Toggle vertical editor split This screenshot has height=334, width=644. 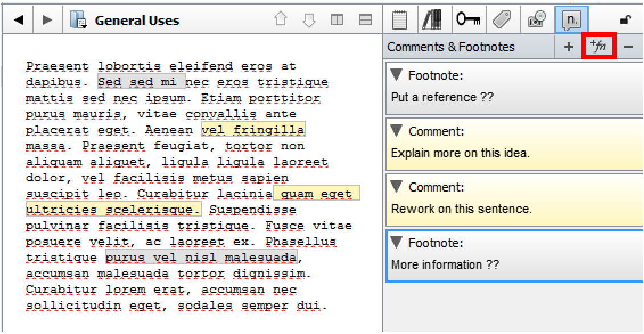pos(337,20)
